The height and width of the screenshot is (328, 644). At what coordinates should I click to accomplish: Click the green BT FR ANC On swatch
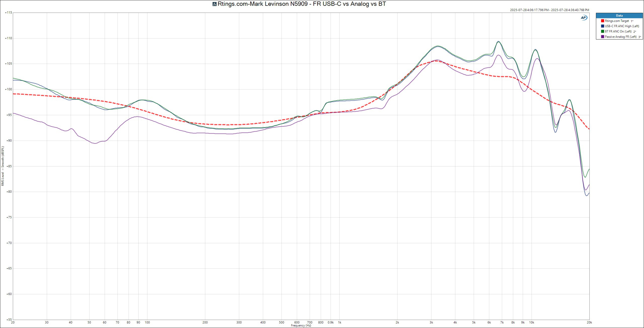[603, 32]
